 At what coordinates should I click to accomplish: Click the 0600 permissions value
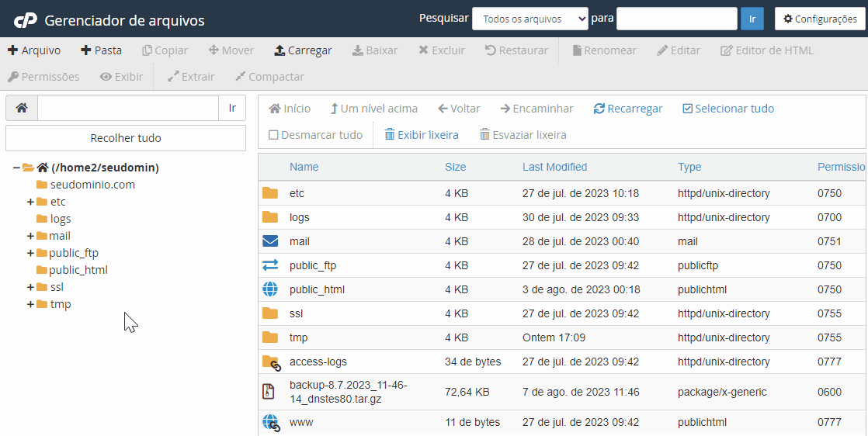[x=829, y=393]
